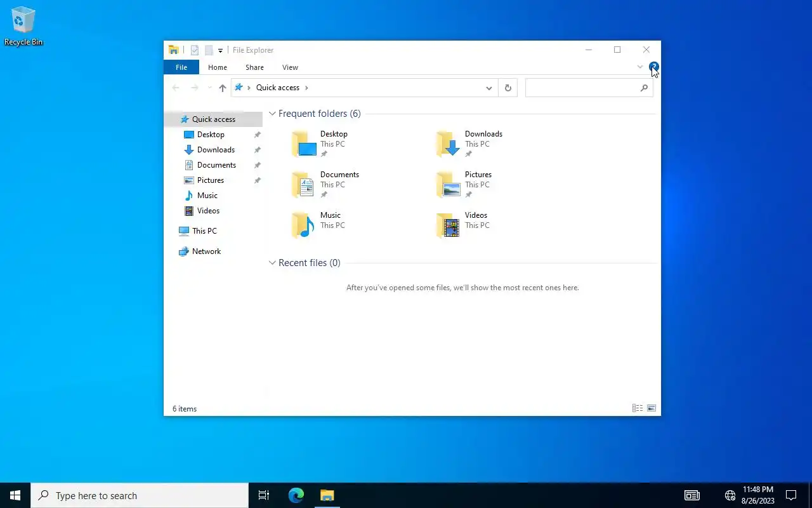
Task: Go up one level with the Up arrow
Action: click(x=222, y=88)
